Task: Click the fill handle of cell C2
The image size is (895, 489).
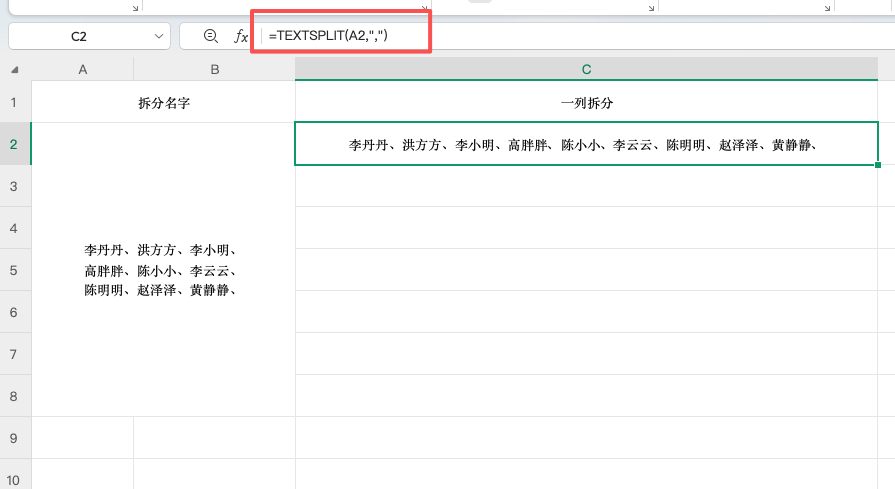Action: pyautogui.click(x=878, y=165)
